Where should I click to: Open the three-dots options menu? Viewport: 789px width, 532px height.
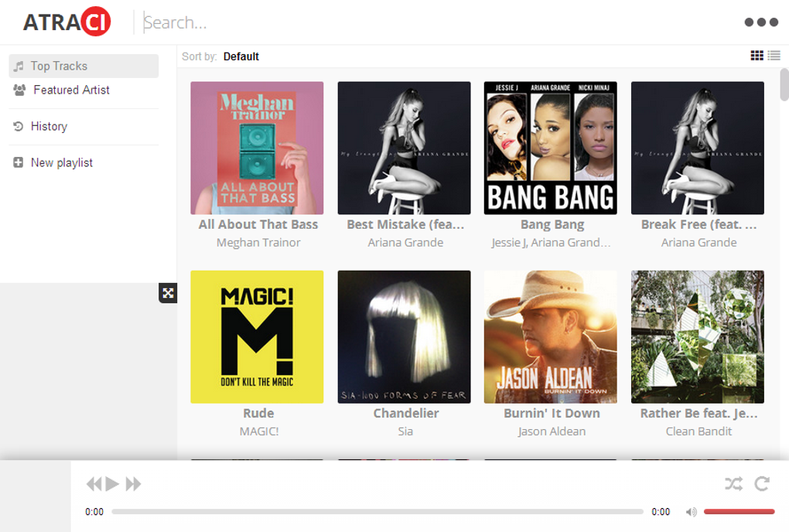[x=761, y=22]
